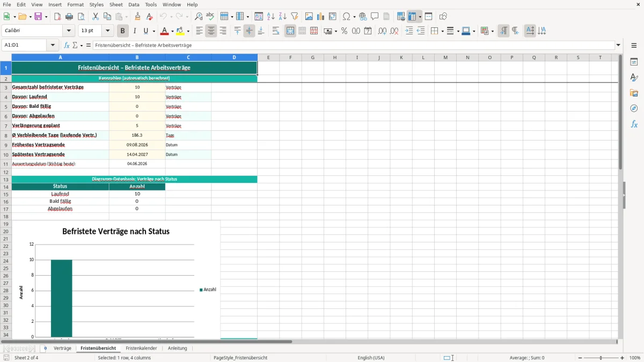Switch to Fristenkalender sheet tab

141,348
